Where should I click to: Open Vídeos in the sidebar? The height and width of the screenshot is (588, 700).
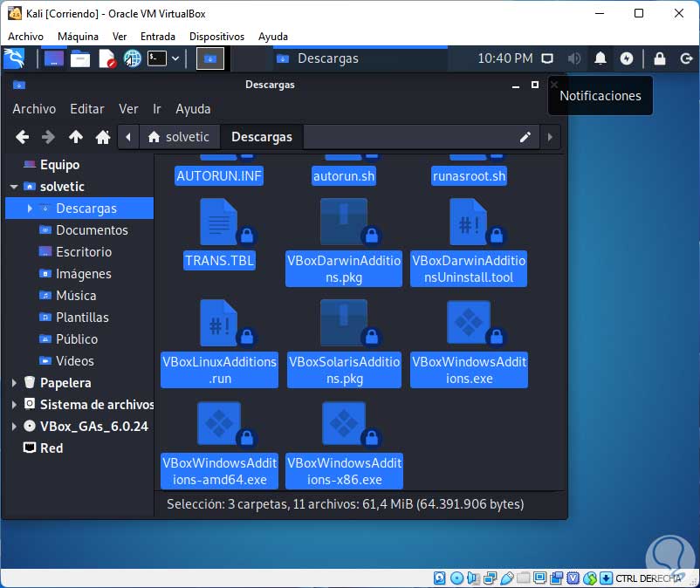pos(74,361)
